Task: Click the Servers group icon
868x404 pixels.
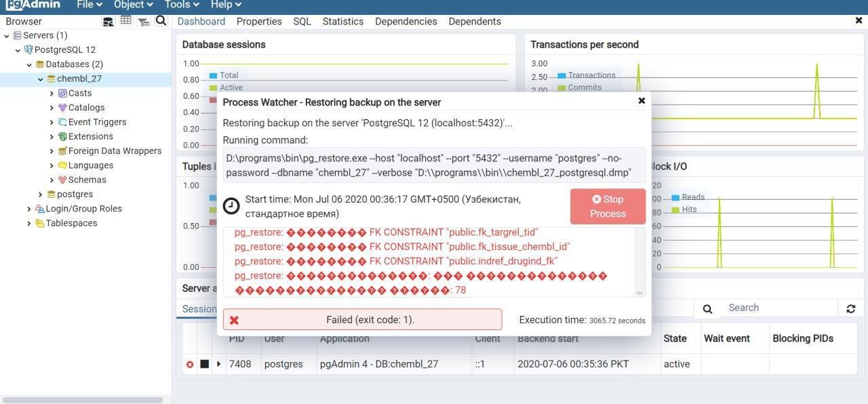Action: [x=17, y=35]
